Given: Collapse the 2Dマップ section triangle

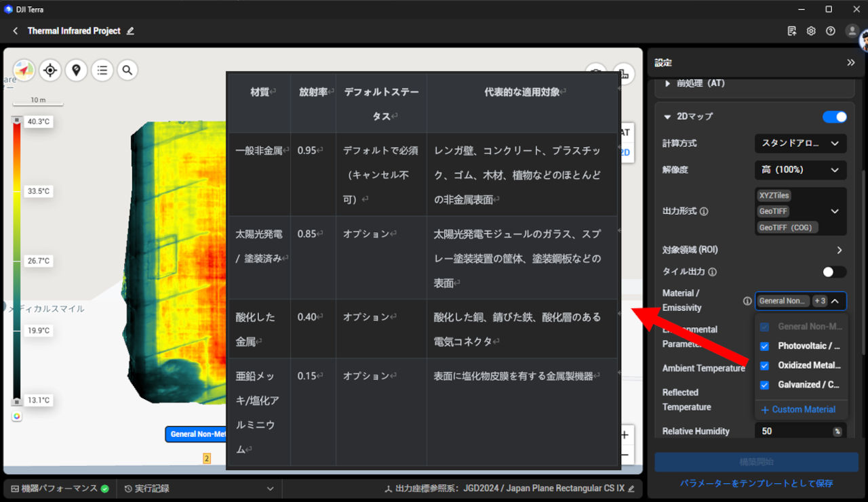Looking at the screenshot, I should [668, 117].
